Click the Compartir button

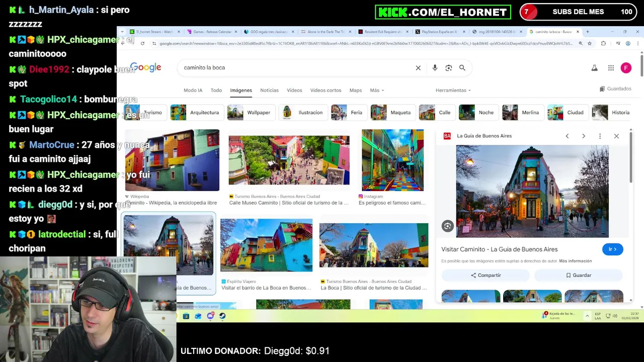(486, 276)
